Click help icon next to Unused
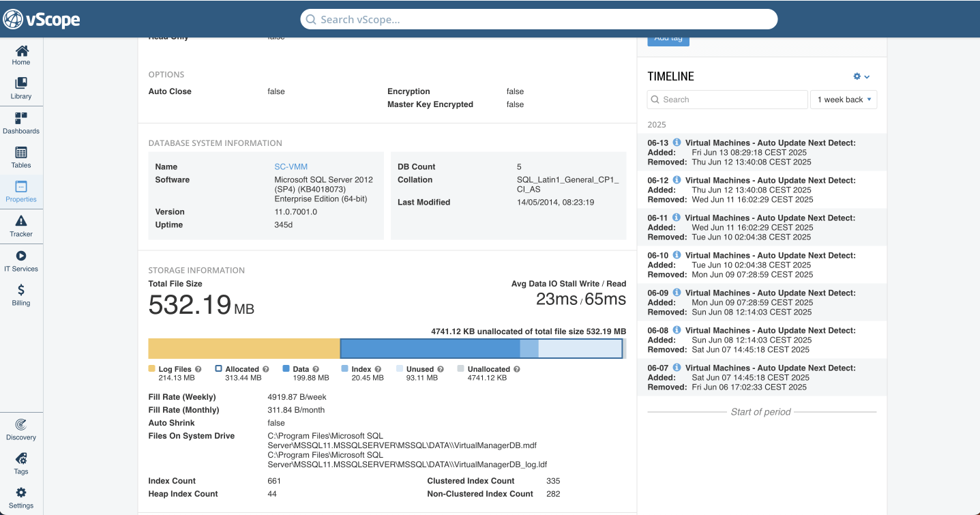 point(441,369)
